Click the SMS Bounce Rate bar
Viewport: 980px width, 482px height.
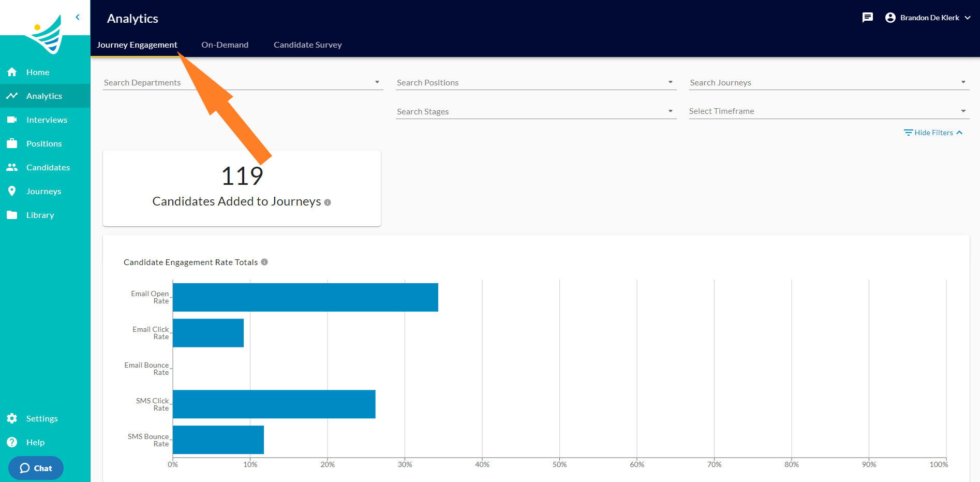(218, 440)
